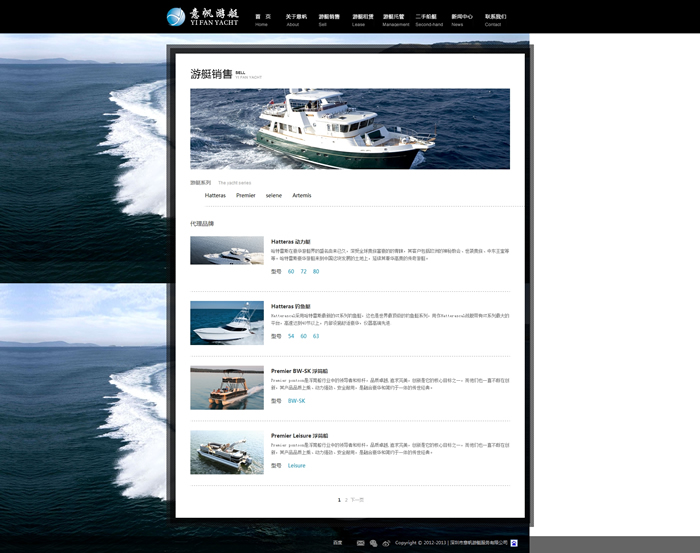Image resolution: width=700 pixels, height=553 pixels.
Task: Go to pagination page 2
Action: pyautogui.click(x=346, y=500)
